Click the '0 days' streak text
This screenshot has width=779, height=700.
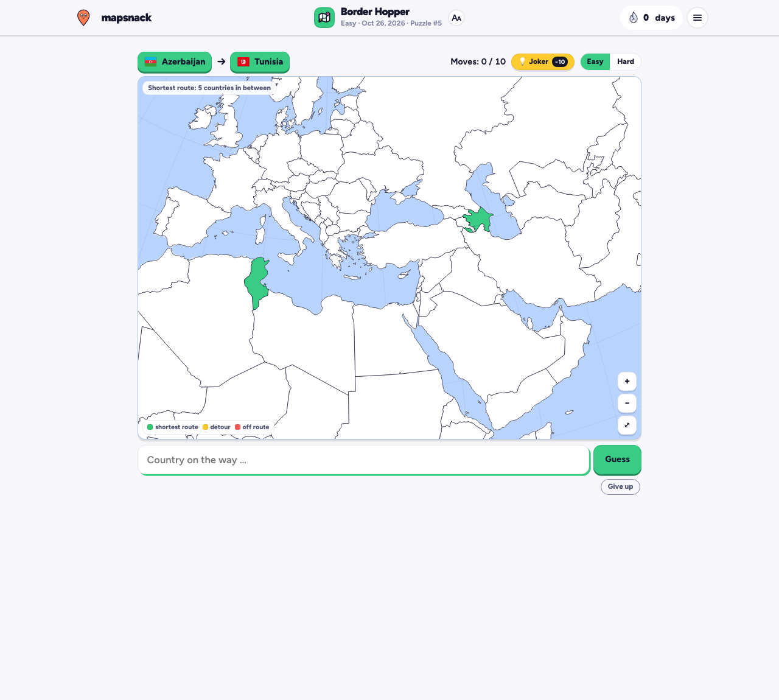659,18
